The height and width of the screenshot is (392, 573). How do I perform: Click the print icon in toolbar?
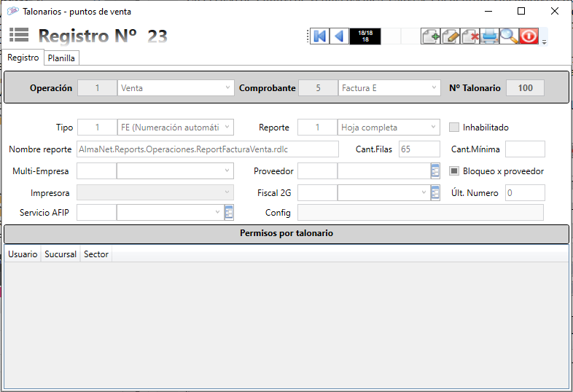[x=489, y=36]
